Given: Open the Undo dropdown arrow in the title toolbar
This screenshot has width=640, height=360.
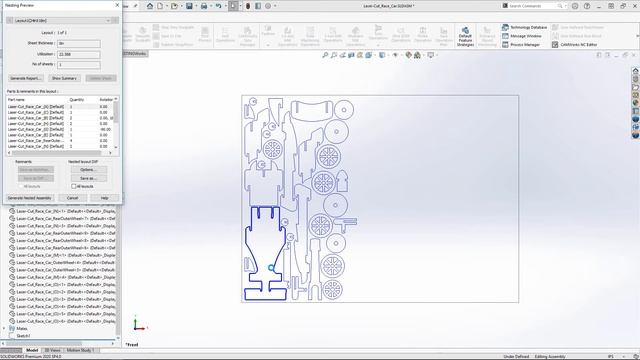Looking at the screenshot, I should pyautogui.click(x=225, y=6).
